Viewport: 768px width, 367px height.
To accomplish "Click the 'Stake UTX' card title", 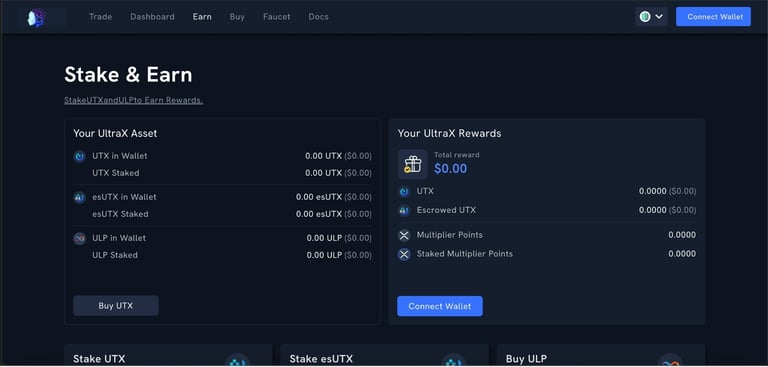I will [99, 359].
